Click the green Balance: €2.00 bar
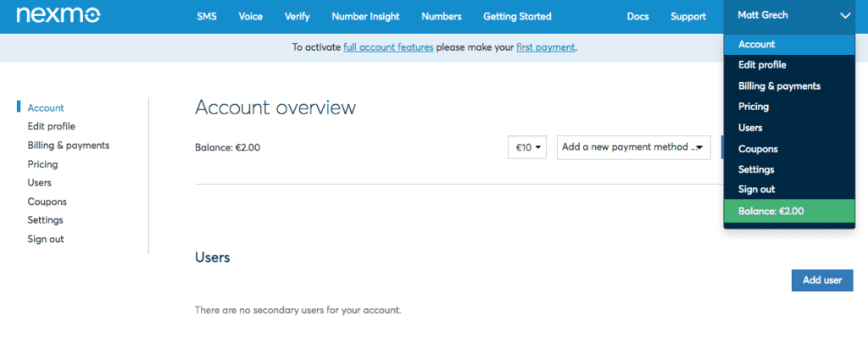The image size is (868, 342). point(789,211)
